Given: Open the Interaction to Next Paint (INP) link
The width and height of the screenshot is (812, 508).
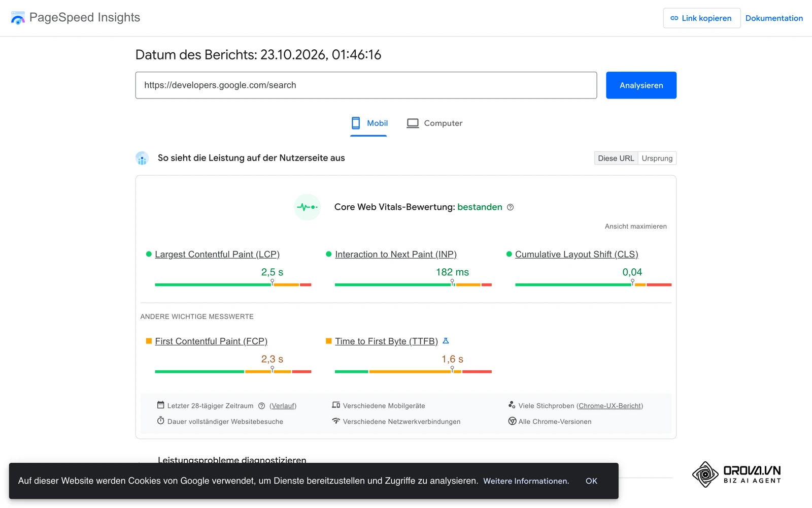Looking at the screenshot, I should point(396,255).
